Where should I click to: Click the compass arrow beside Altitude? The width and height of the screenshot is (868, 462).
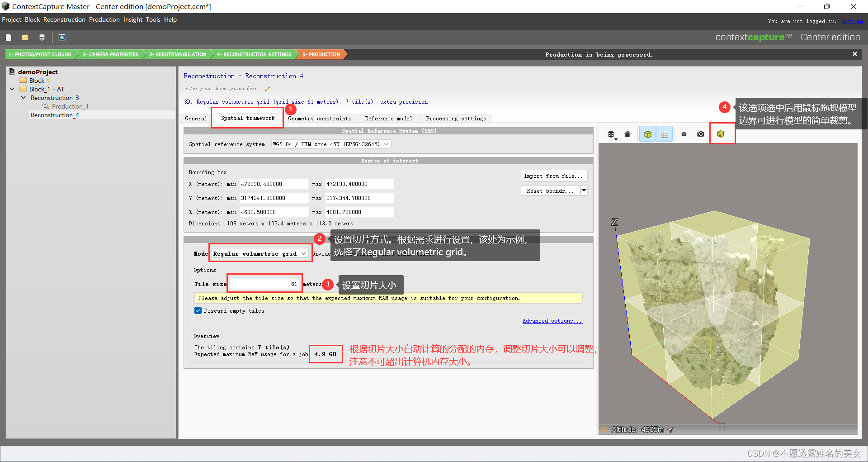[x=670, y=430]
